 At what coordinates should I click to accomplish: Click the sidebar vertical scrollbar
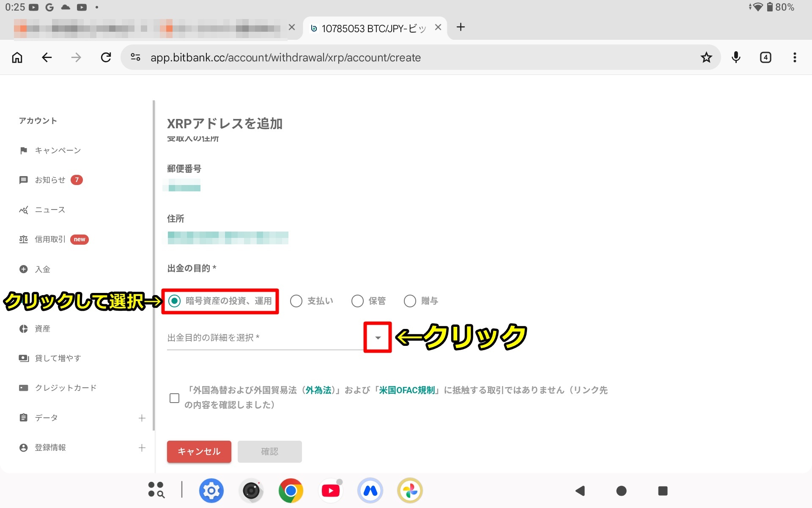coord(154,265)
